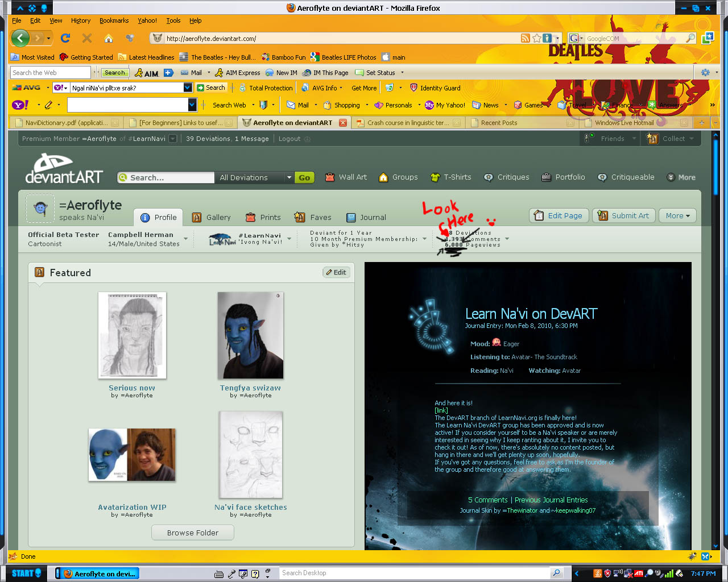Viewport: 728px width, 582px height.
Task: Open the Bookmarks menu
Action: (114, 20)
